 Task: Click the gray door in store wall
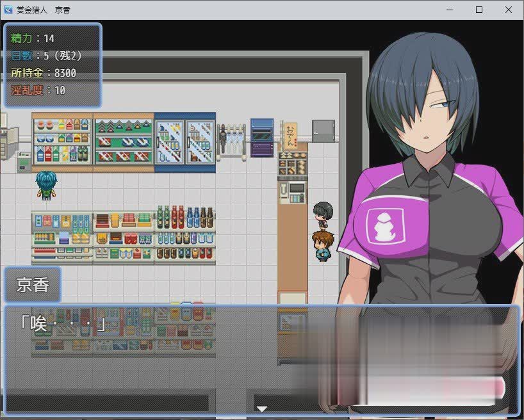point(323,131)
